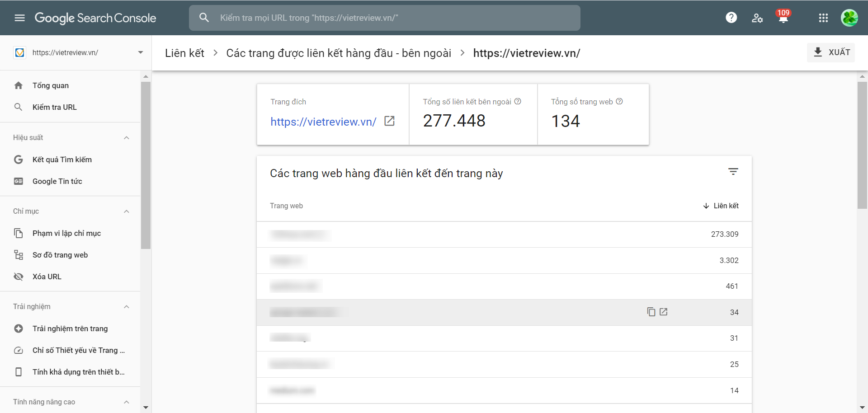Click the Google Tin tức news icon

[x=19, y=181]
